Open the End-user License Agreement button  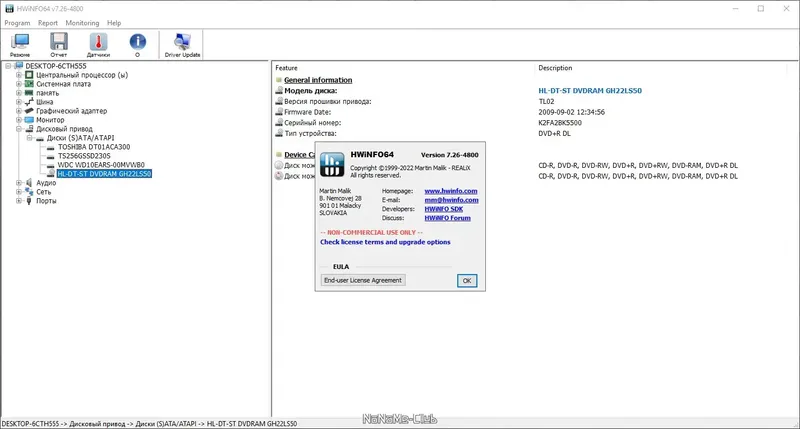(363, 280)
